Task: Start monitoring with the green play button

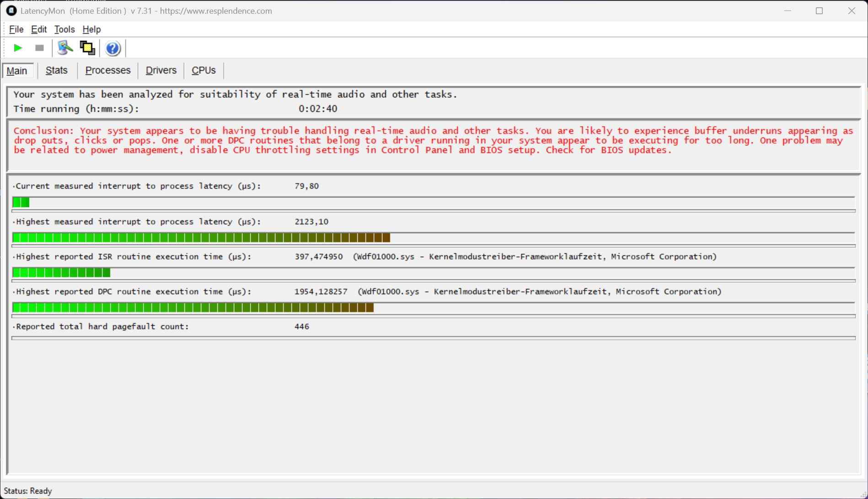Action: (x=18, y=48)
